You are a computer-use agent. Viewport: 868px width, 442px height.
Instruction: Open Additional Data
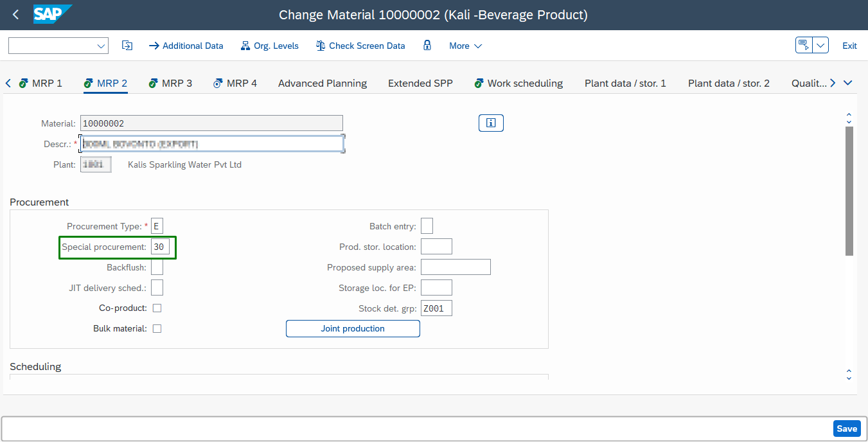coord(186,46)
